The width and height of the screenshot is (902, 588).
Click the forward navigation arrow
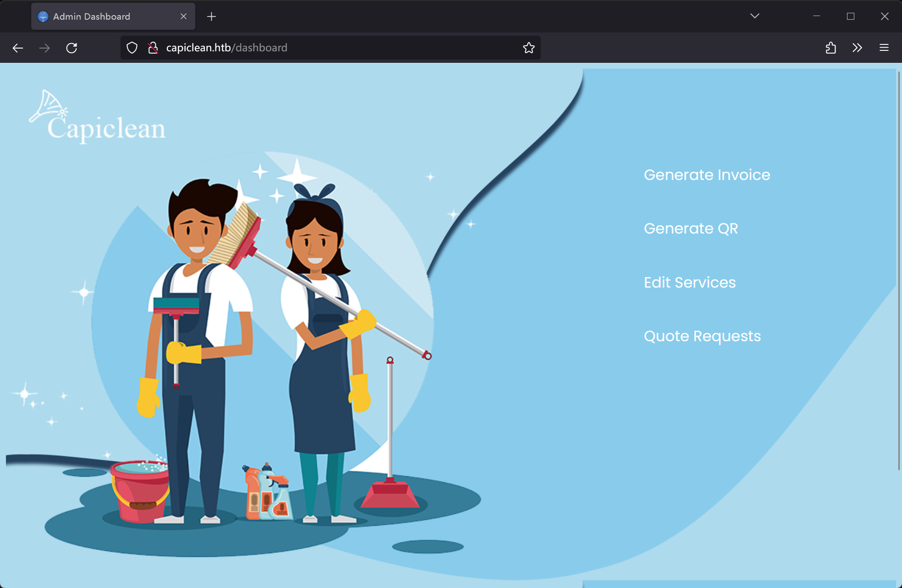coord(44,48)
